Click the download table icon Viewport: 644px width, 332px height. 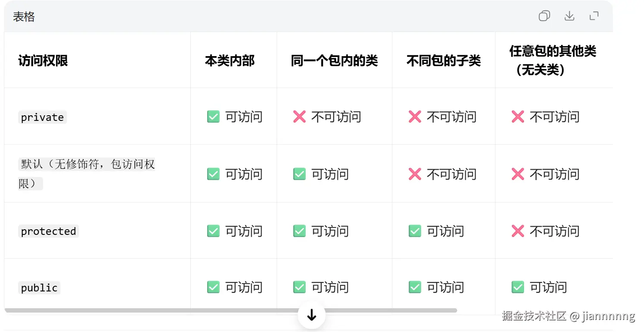click(x=569, y=16)
